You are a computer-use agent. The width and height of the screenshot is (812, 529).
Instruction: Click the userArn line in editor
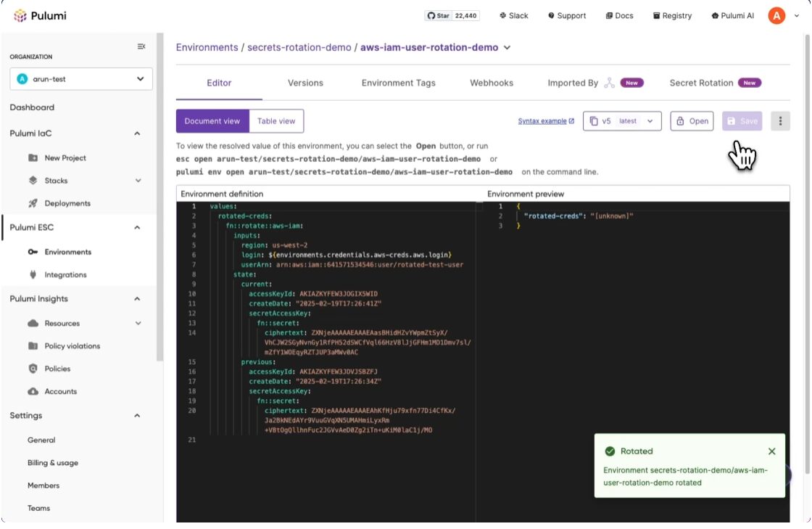[x=352, y=265]
